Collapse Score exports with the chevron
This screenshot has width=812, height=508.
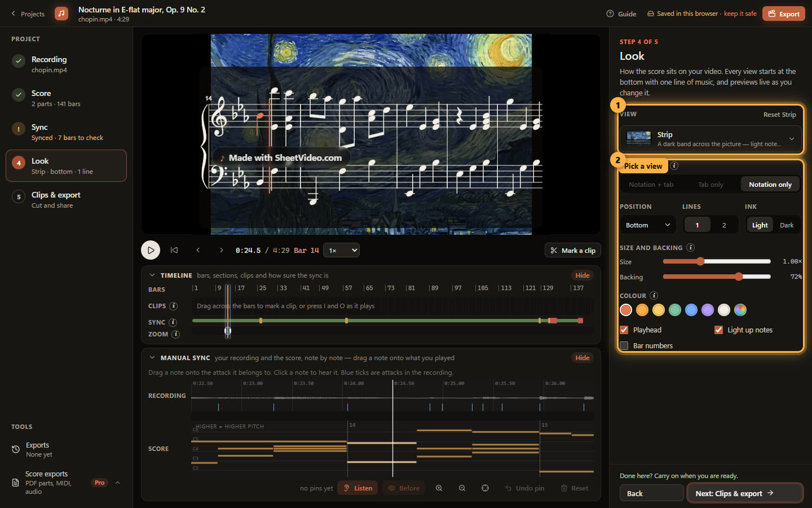pyautogui.click(x=118, y=483)
